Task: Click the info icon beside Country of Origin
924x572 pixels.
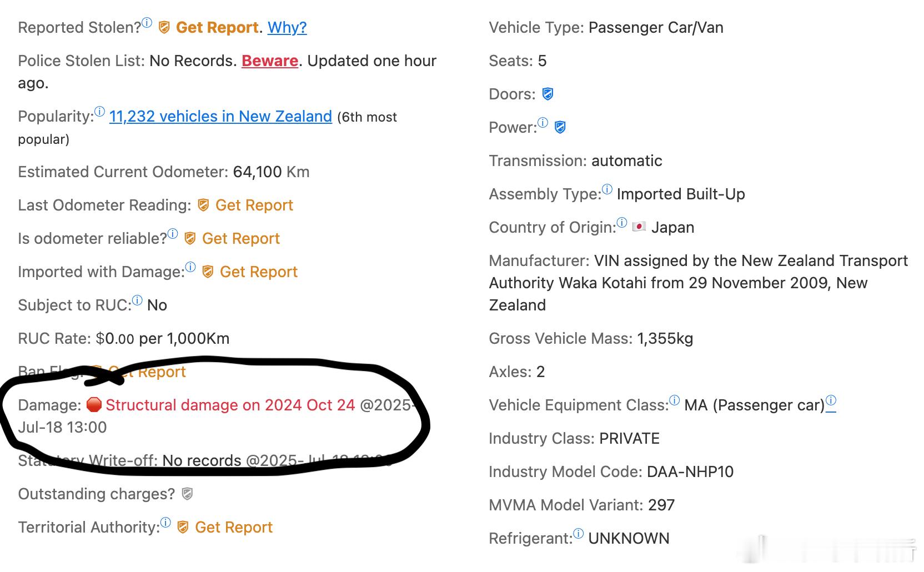Action: [x=622, y=223]
